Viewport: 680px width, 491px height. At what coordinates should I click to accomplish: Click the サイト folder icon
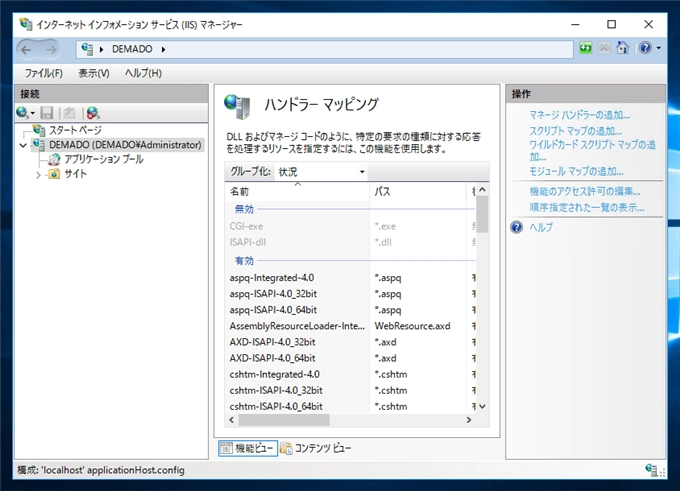coord(54,173)
